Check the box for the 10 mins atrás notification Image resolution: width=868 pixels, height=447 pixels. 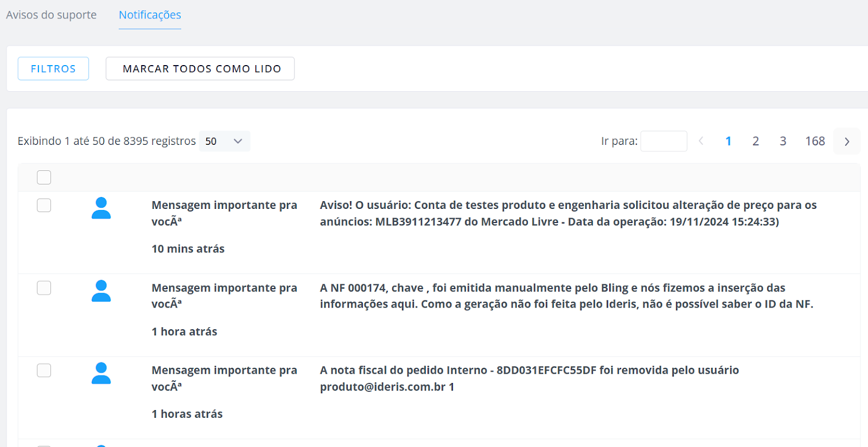(x=44, y=205)
